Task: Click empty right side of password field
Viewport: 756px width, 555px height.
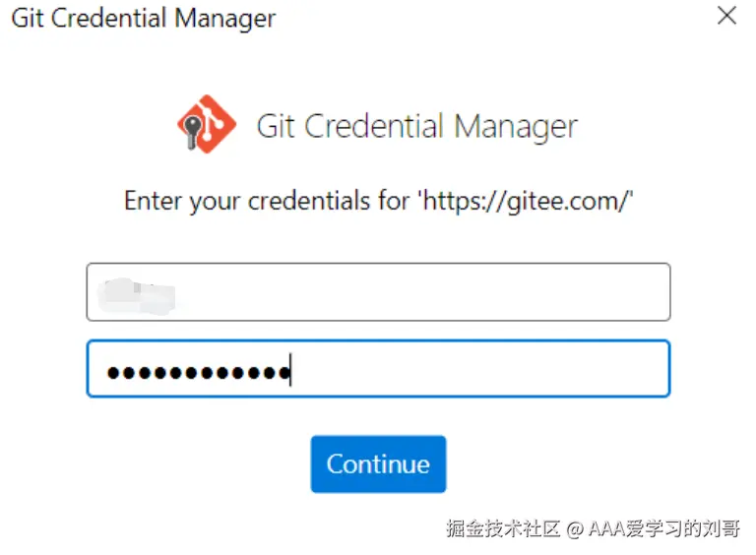Action: pyautogui.click(x=541, y=369)
